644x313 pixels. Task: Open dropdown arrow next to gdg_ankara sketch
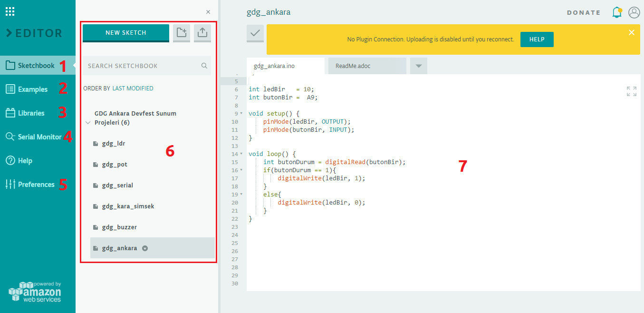[x=145, y=248]
